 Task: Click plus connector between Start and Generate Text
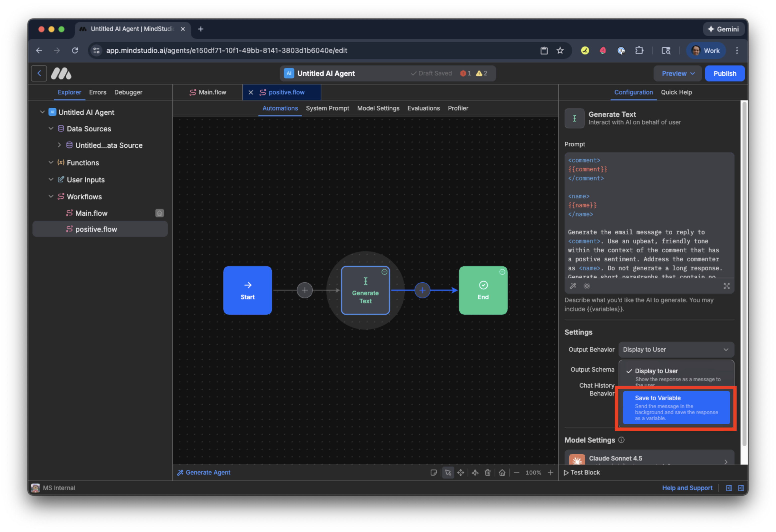[x=305, y=290]
